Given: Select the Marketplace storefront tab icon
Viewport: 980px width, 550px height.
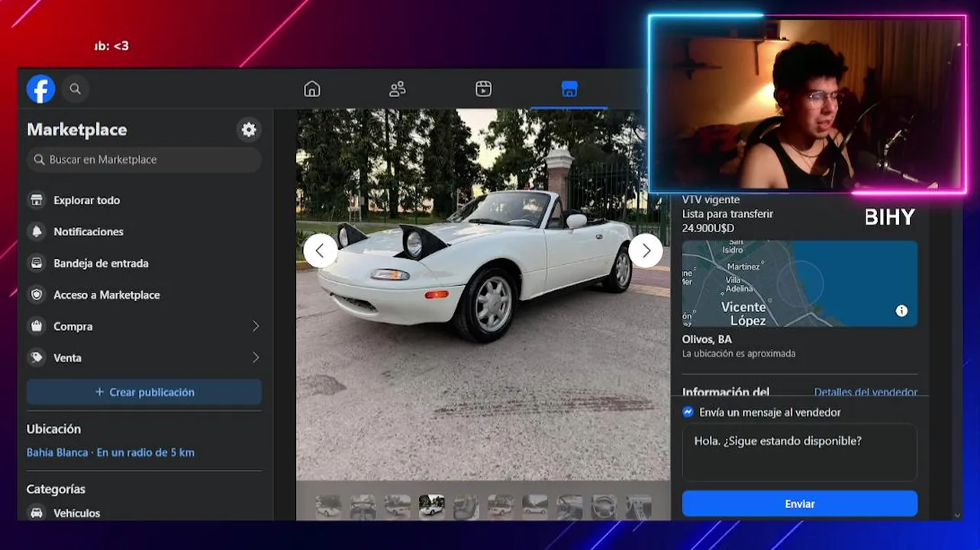Looking at the screenshot, I should pos(569,89).
